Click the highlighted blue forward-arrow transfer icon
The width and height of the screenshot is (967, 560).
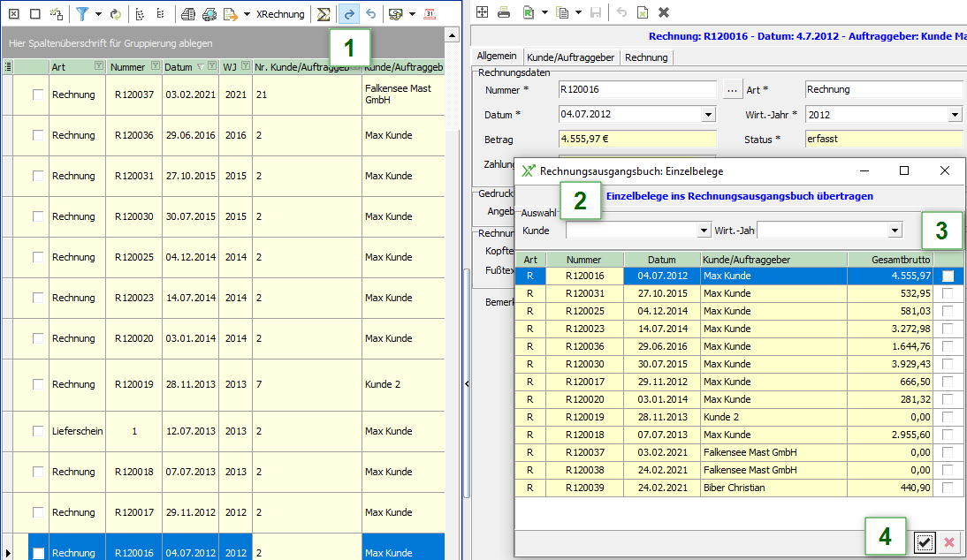click(x=348, y=14)
